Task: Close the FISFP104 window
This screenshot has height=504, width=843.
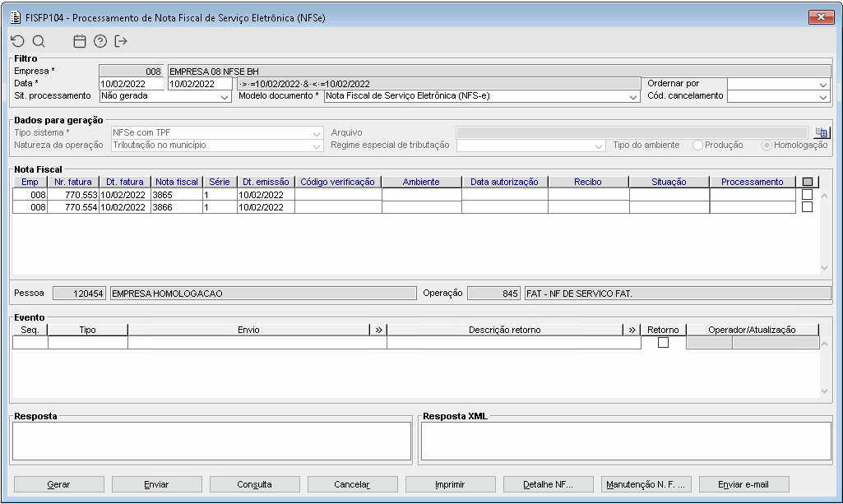Action: click(821, 17)
